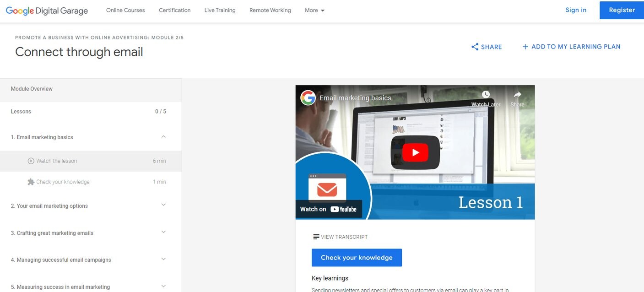Open Module Overview in sidebar
This screenshot has width=644, height=292.
pyautogui.click(x=91, y=89)
